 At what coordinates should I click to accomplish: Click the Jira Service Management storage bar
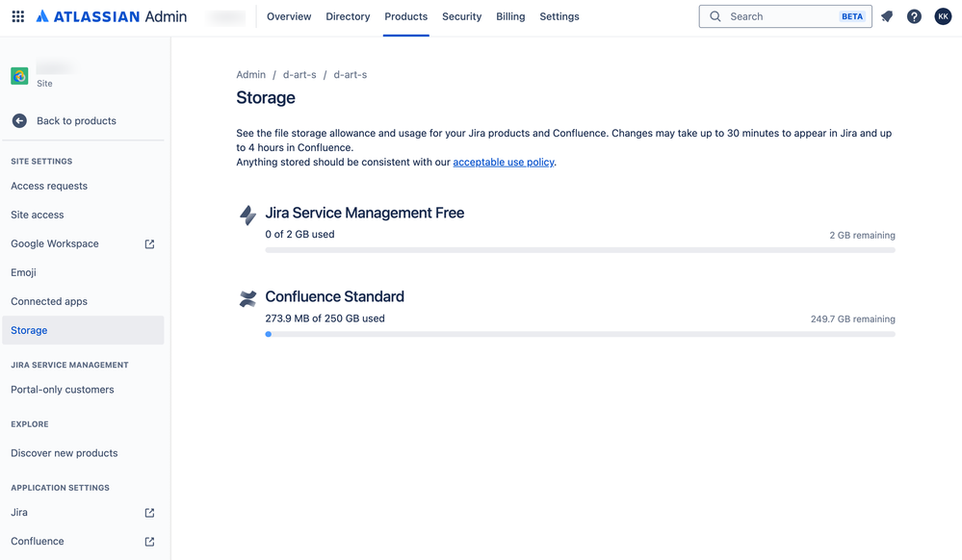(x=580, y=250)
